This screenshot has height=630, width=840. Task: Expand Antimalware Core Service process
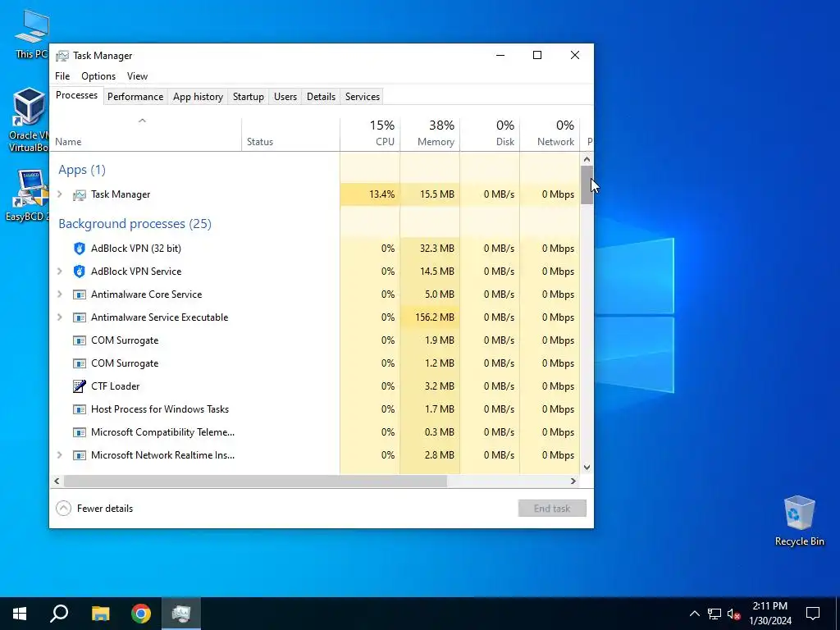[60, 294]
